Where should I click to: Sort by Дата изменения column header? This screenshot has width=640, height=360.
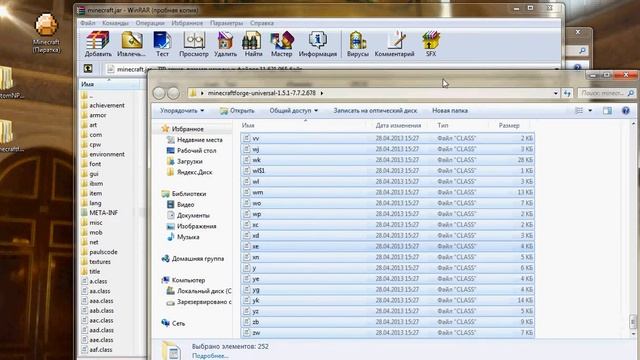[x=398, y=125]
